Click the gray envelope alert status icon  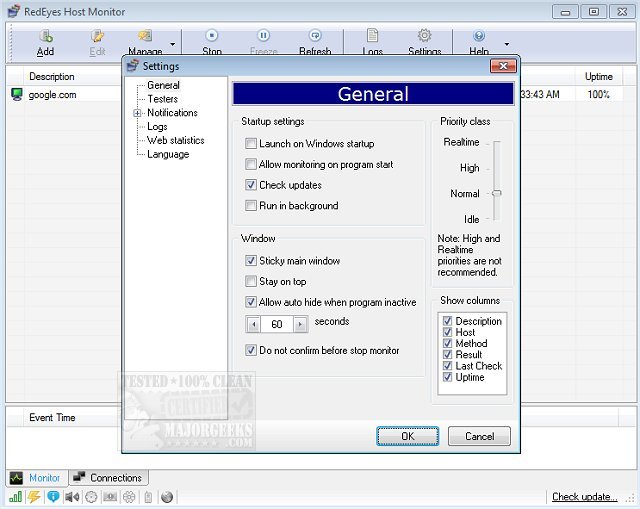pyautogui.click(x=110, y=497)
